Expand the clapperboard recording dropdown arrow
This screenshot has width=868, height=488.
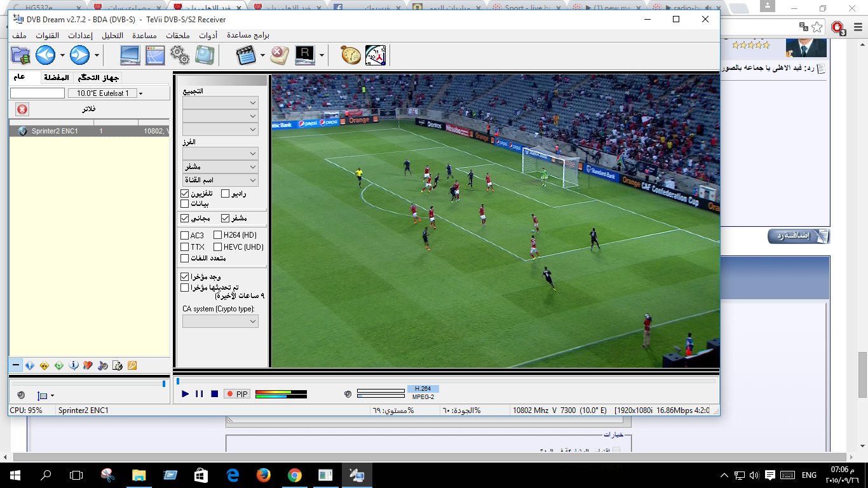pos(262,55)
